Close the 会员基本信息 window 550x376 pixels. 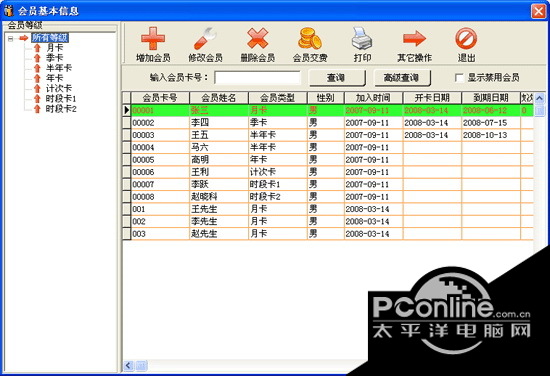point(538,11)
